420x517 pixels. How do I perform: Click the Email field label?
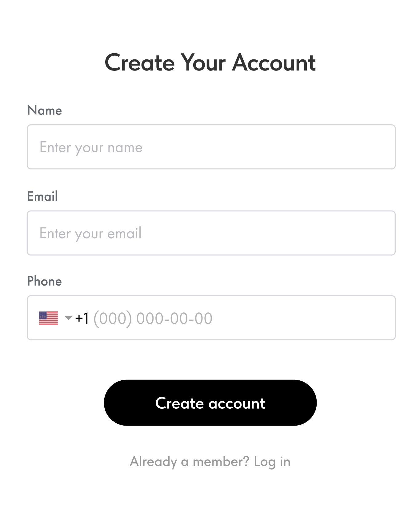(42, 196)
